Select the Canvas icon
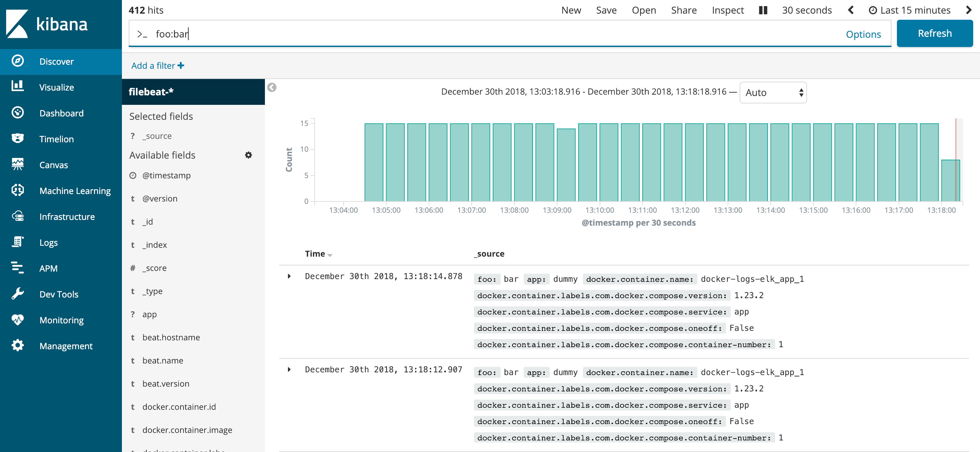980x452 pixels. [17, 164]
